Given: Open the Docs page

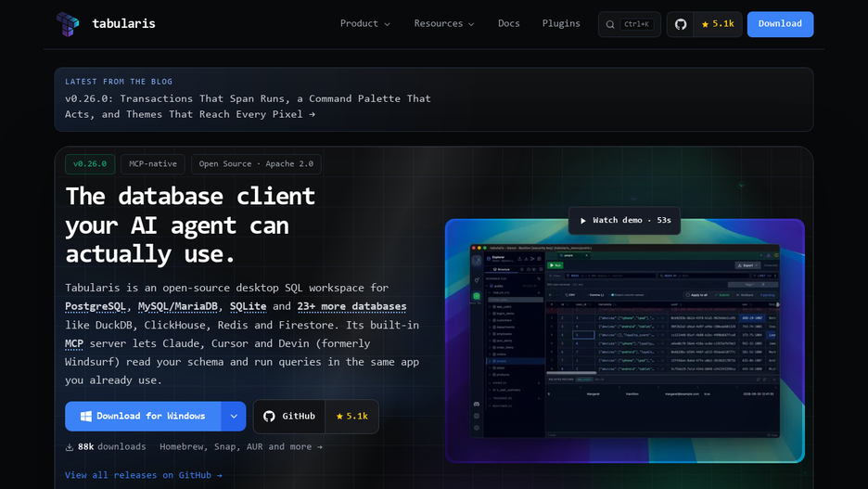Looking at the screenshot, I should [509, 24].
